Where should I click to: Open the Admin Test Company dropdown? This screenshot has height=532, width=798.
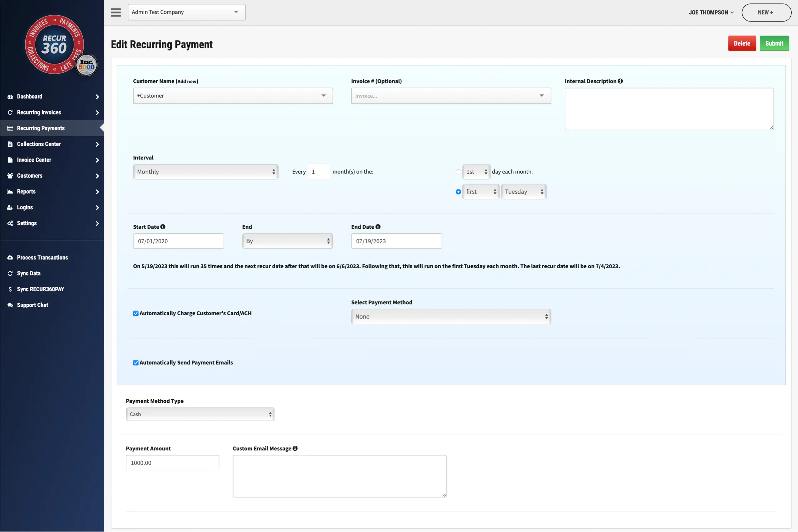(x=186, y=12)
